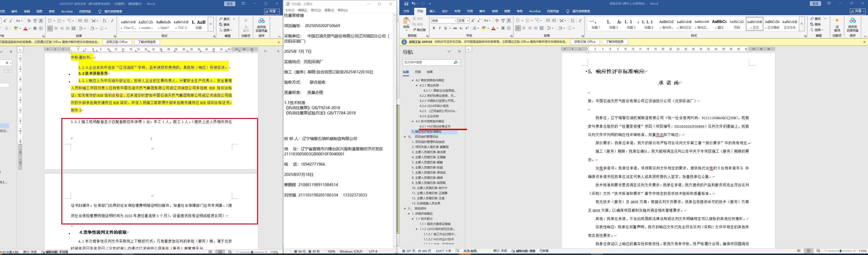Viewport: 868px width, 255px height.
Task: Show paragraph marks in the right Word window
Action: (580, 21)
